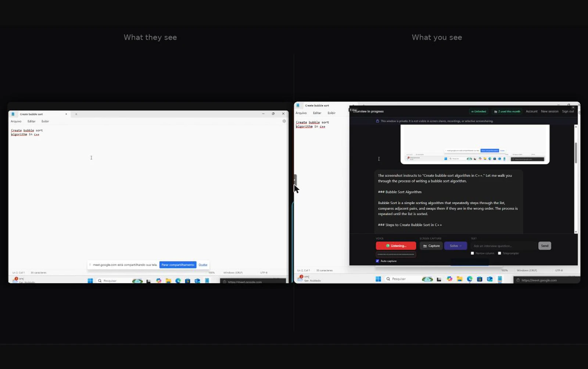The image size is (588, 369).
Task: Uncheck the Auto capture checkbox
Action: 377,261
